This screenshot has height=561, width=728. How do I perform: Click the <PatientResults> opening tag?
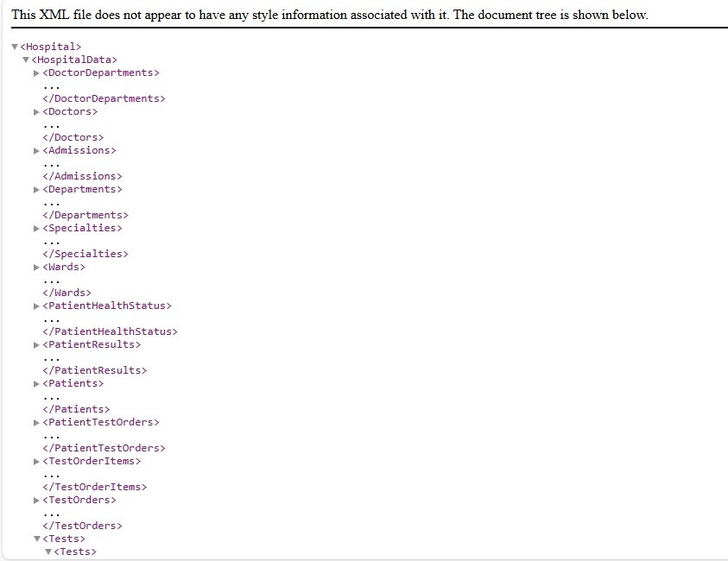coord(92,344)
